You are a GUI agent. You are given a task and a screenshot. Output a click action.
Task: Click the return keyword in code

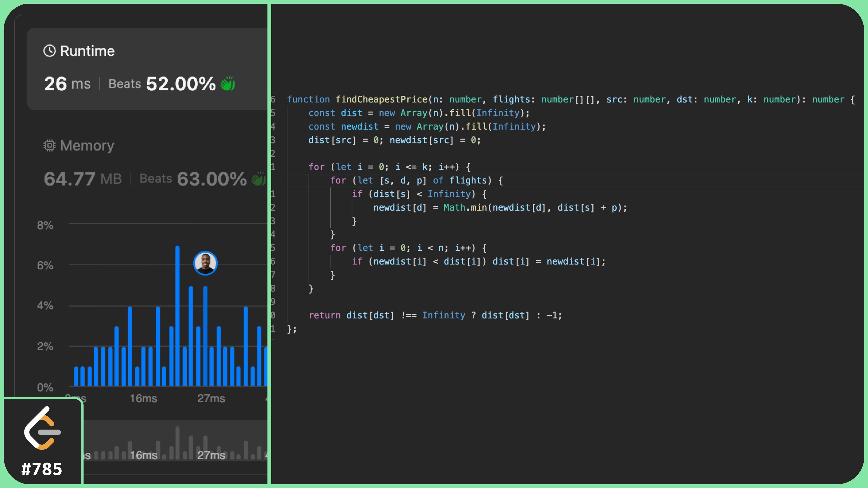tap(324, 315)
